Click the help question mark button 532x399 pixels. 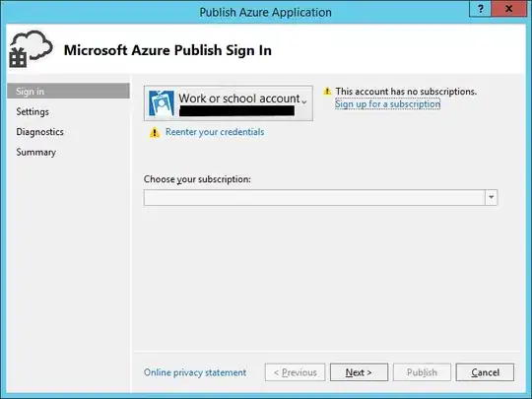[481, 9]
